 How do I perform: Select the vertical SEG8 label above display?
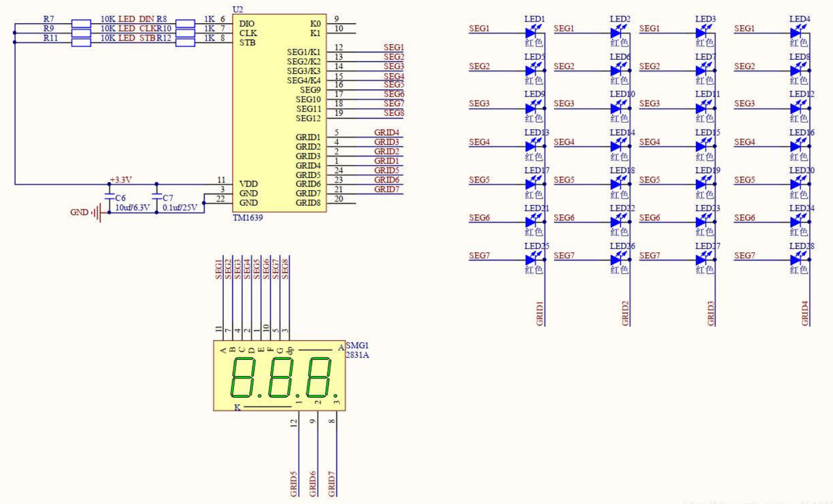[285, 269]
